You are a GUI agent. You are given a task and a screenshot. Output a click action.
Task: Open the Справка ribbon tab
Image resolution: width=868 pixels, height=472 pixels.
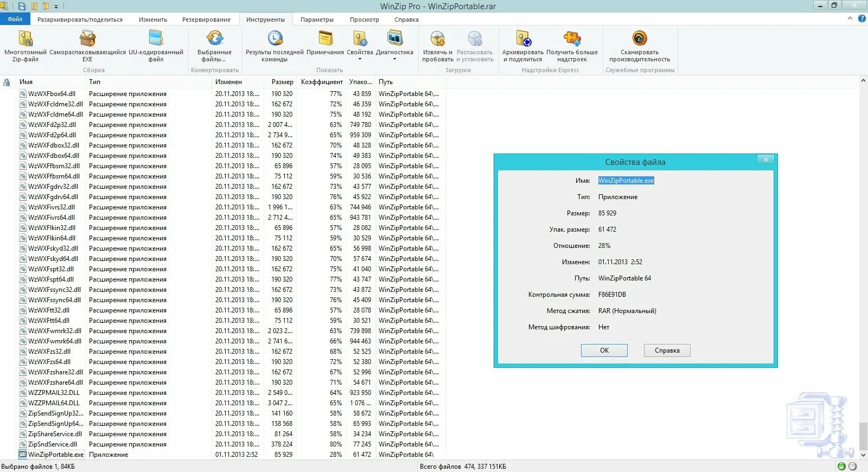coord(406,20)
